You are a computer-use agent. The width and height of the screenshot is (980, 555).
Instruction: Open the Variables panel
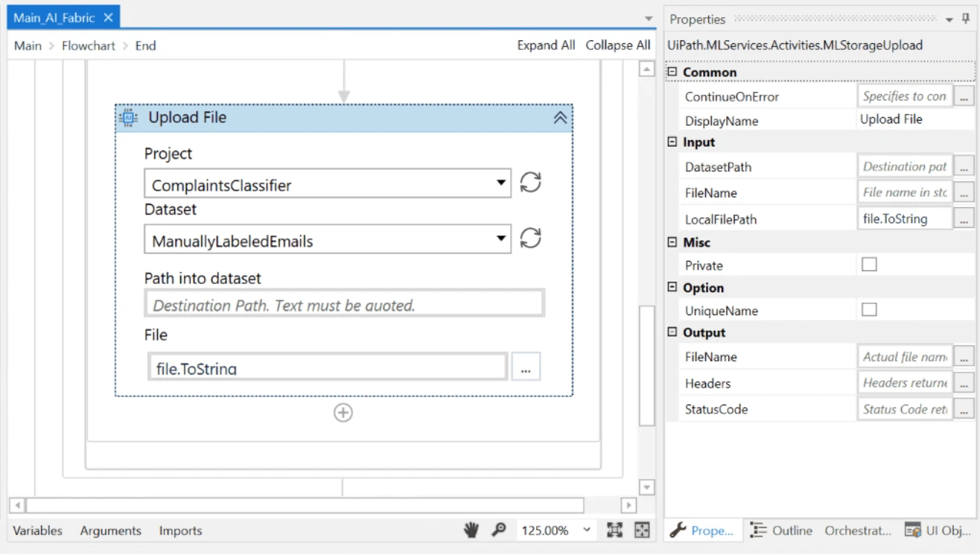coord(38,530)
